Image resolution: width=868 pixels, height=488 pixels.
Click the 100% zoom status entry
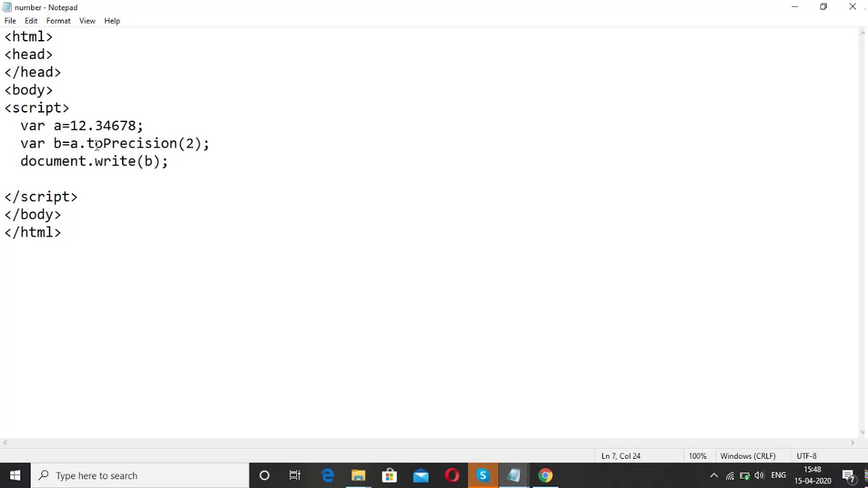[697, 456]
